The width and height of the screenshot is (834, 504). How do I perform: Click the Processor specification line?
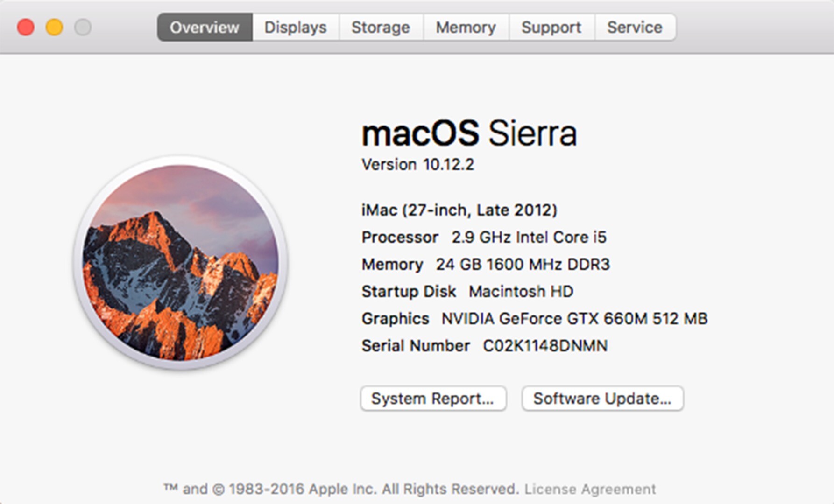[x=484, y=237]
